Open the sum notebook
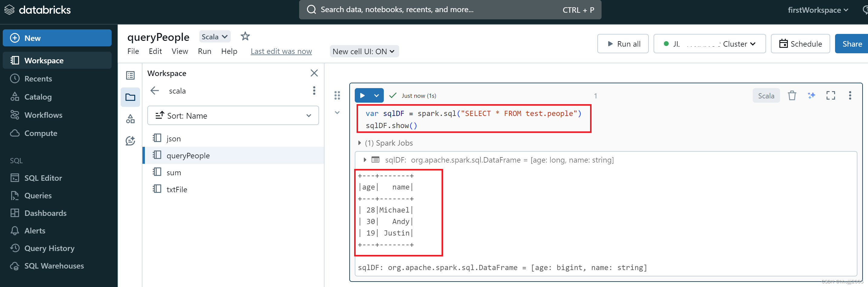The height and width of the screenshot is (287, 868). tap(233, 172)
